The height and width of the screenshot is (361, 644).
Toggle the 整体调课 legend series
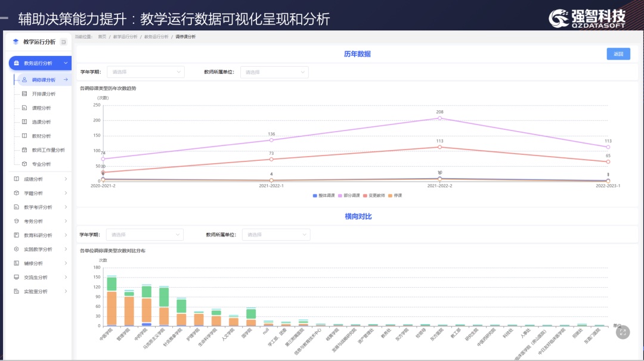pyautogui.click(x=324, y=195)
